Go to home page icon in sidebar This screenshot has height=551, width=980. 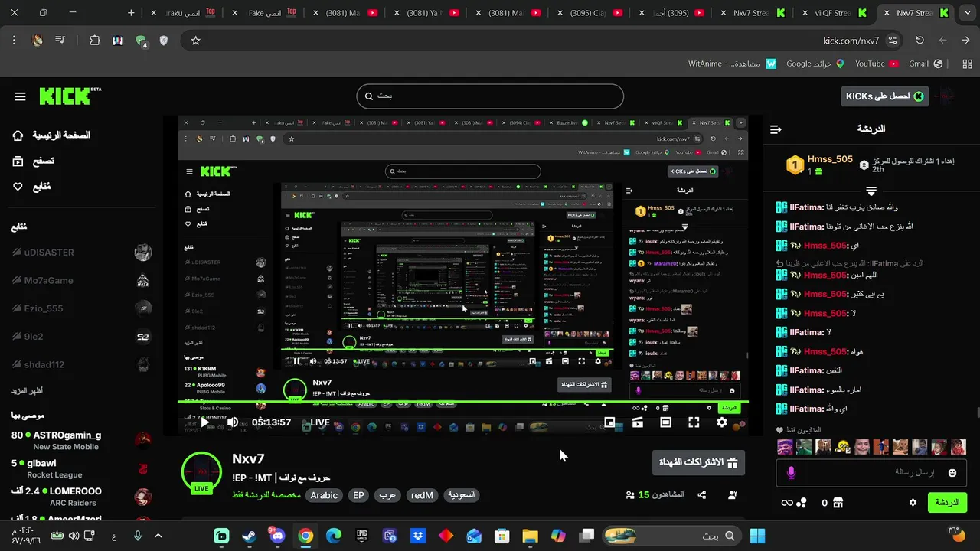coord(18,135)
